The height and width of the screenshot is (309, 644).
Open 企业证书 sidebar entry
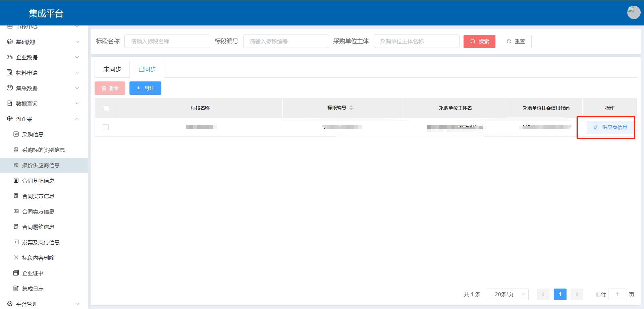[33, 273]
